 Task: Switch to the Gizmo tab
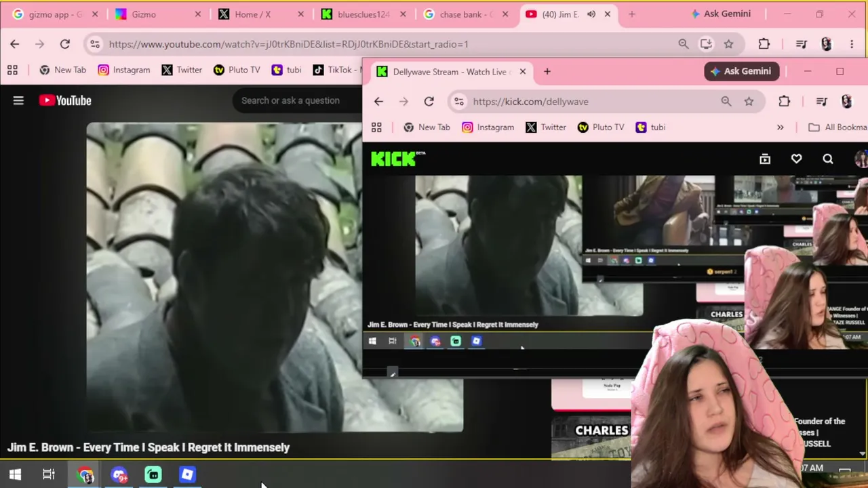159,14
